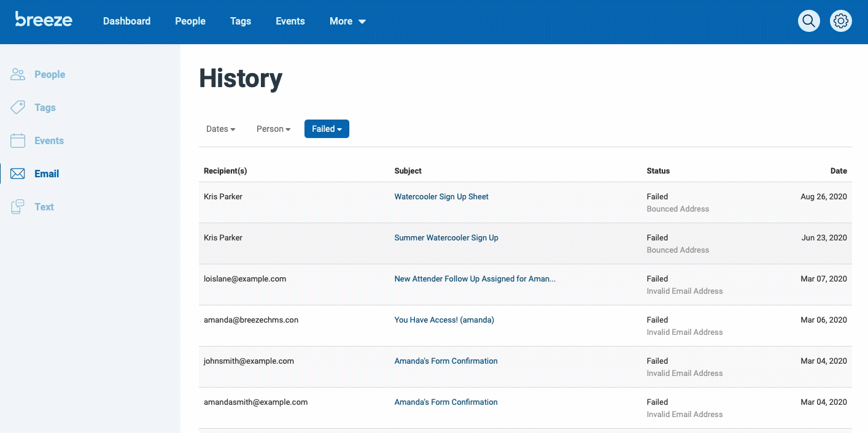This screenshot has height=433, width=868.
Task: Go to Tags in top navigation
Action: coord(241,21)
